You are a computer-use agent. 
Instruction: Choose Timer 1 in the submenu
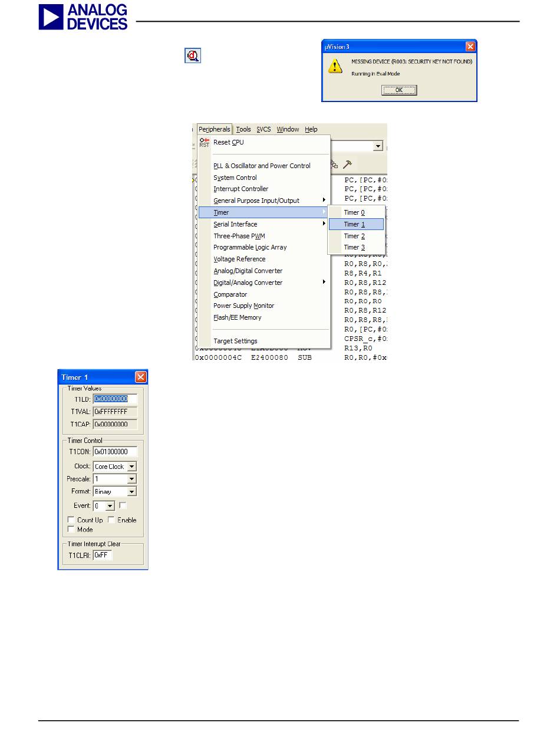tap(356, 224)
